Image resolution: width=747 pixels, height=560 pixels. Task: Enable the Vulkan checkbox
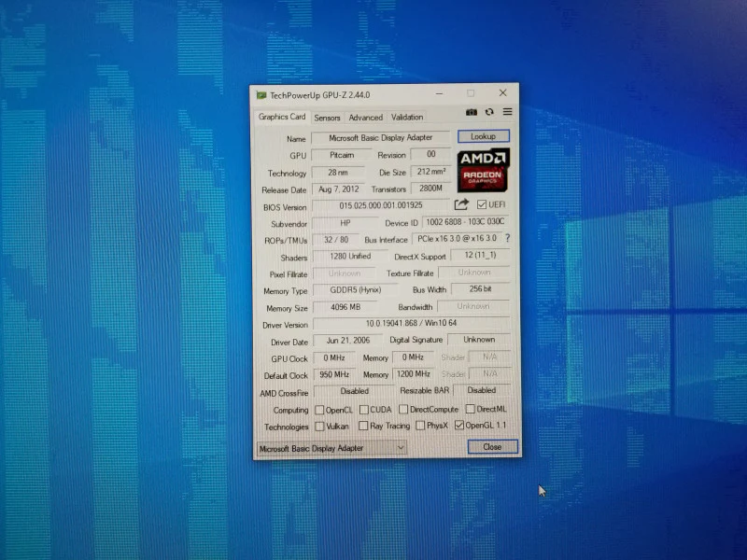319,427
